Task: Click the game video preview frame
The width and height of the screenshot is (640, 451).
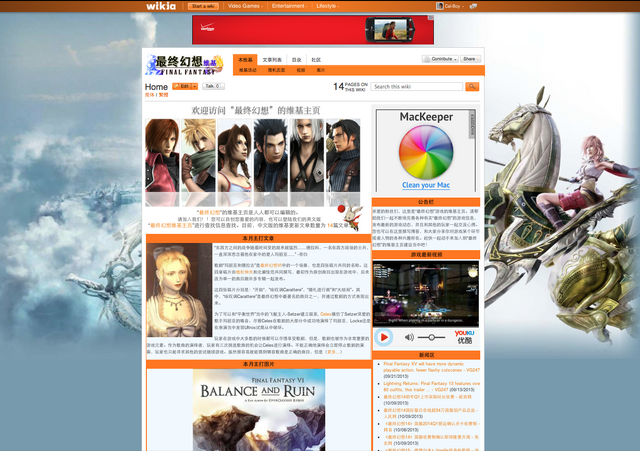Action: pos(425,293)
